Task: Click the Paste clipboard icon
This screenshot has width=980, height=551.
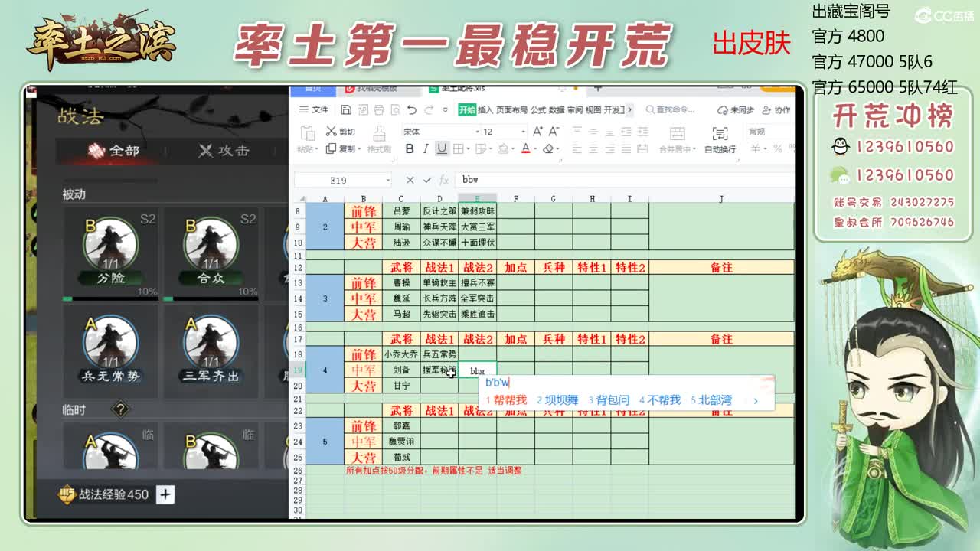Action: pos(307,132)
